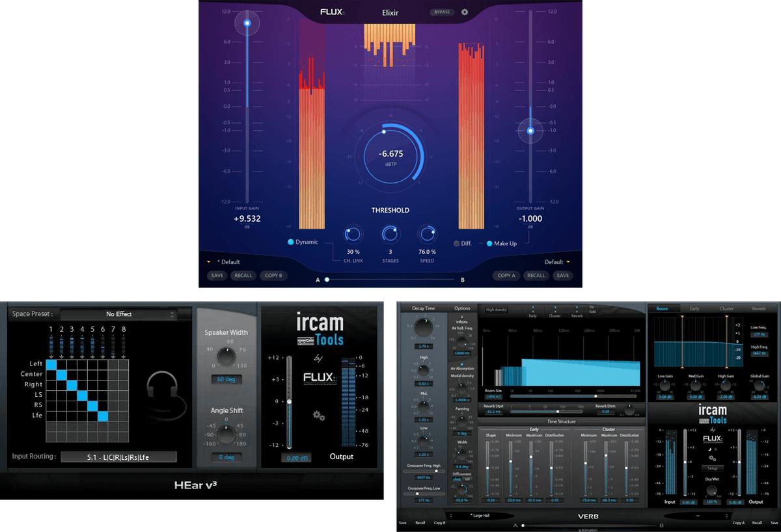
Task: Adjust the Room Size slider in Verb
Action: (596, 395)
